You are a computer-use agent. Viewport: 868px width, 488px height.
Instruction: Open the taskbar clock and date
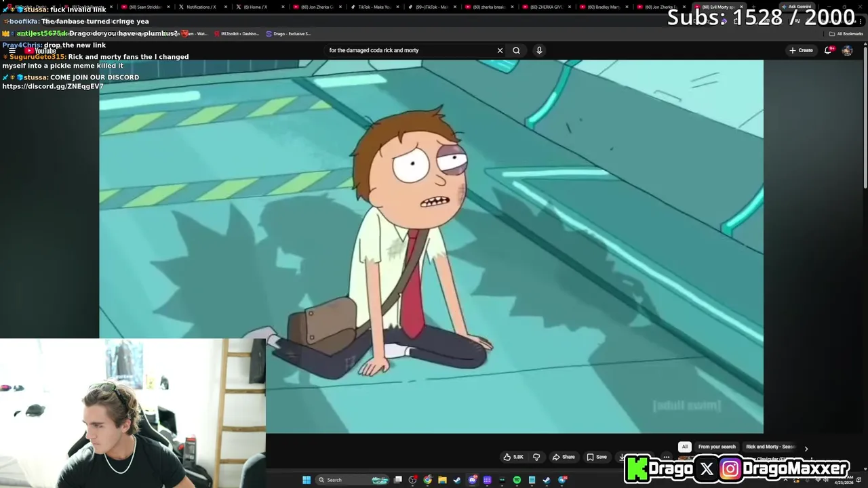[845, 480]
